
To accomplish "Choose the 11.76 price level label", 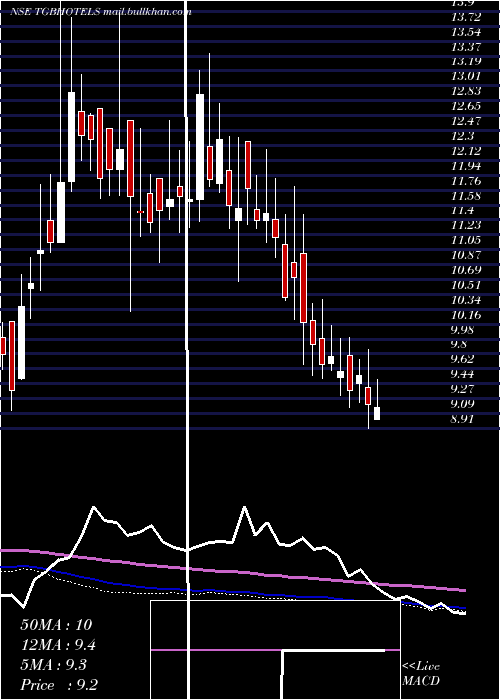I will 466,181.
